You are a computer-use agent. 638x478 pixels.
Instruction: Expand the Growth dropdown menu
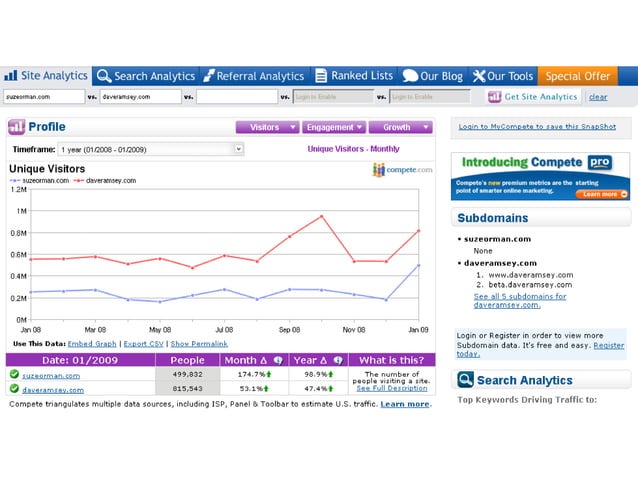coord(401,127)
